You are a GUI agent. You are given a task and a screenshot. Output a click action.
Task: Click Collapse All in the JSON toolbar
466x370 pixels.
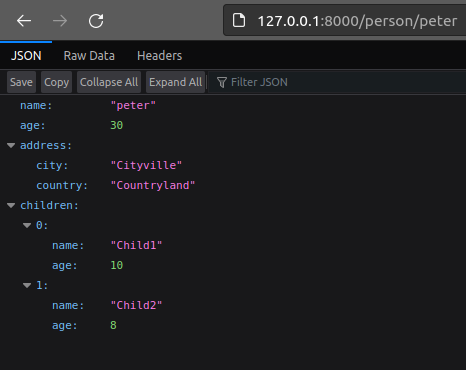click(x=109, y=82)
